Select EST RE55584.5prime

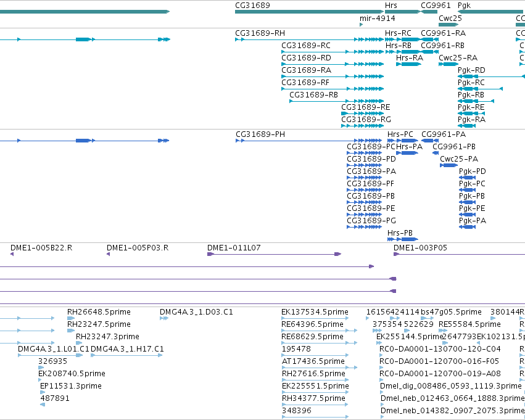[x=443, y=331]
